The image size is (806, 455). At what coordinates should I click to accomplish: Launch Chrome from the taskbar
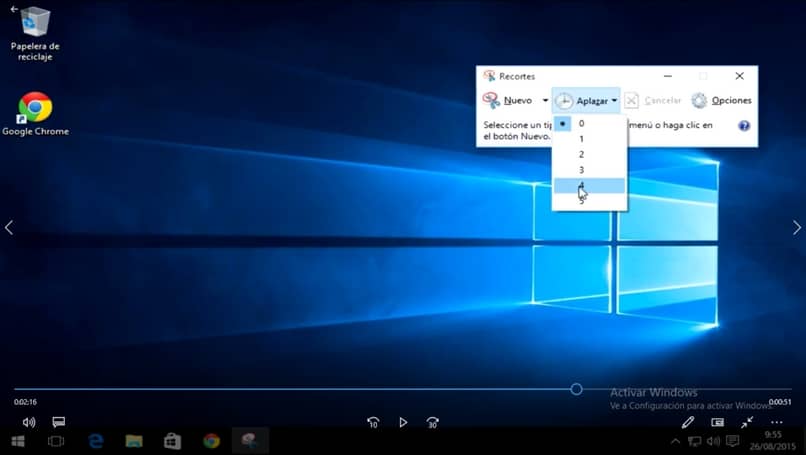211,441
